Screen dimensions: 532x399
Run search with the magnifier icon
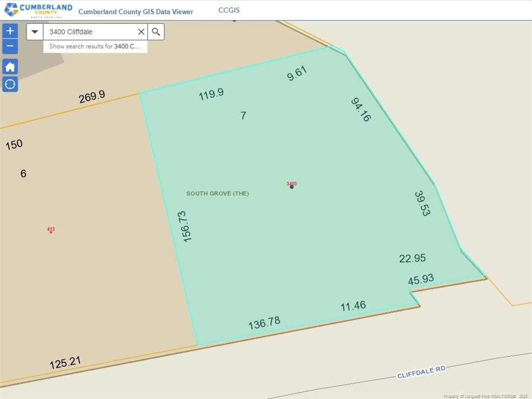[x=156, y=32]
